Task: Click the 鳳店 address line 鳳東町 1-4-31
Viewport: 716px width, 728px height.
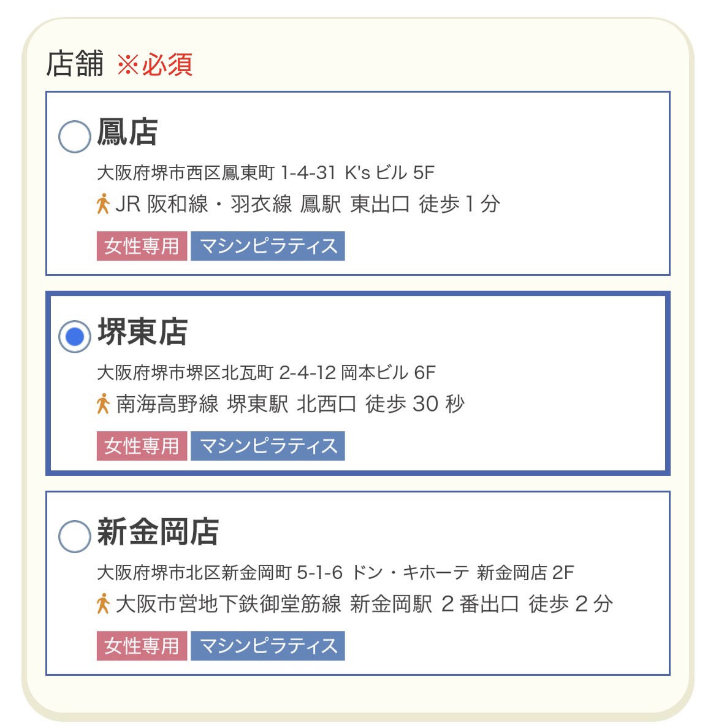Action: (265, 173)
